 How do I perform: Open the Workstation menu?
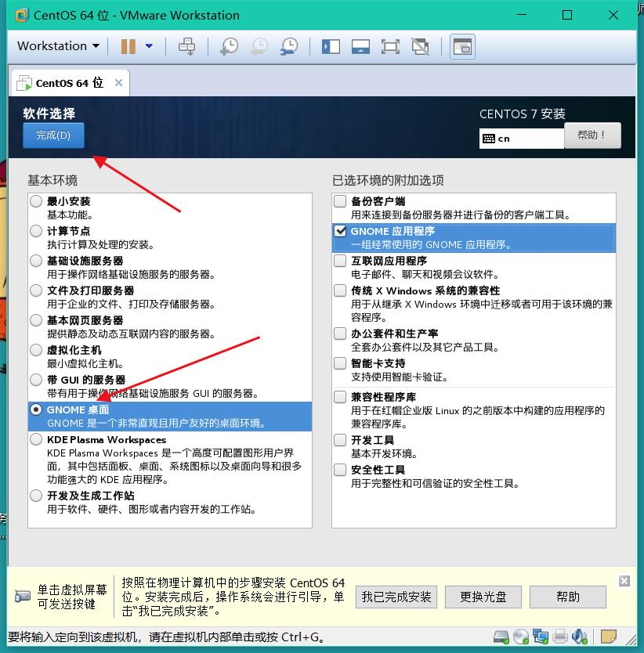[x=58, y=46]
